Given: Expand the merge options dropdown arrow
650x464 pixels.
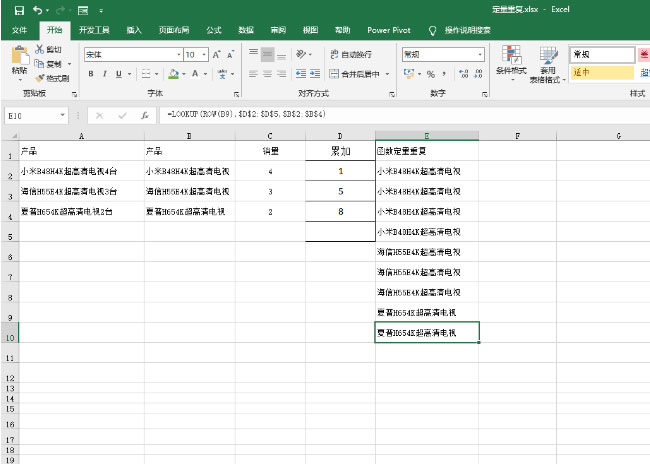Looking at the screenshot, I should [388, 74].
